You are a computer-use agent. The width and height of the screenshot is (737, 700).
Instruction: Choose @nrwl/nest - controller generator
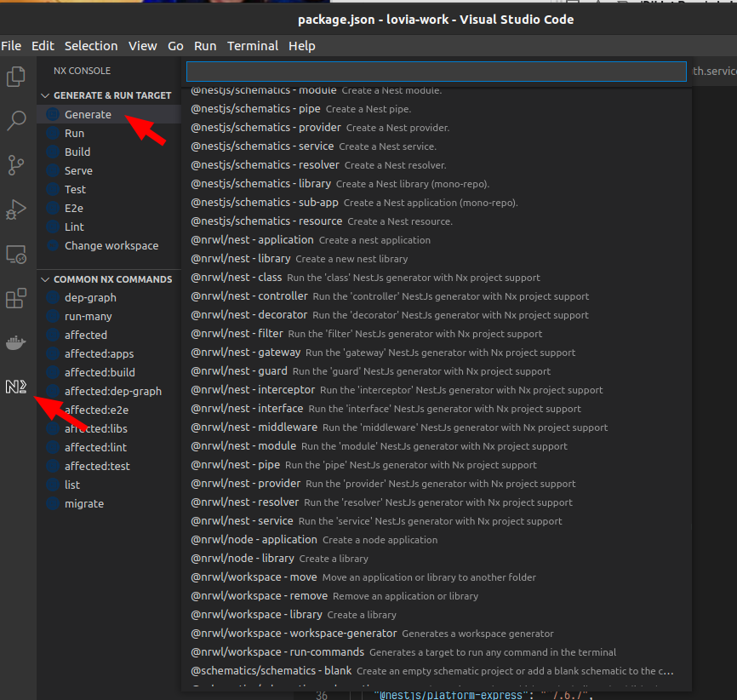(437, 295)
